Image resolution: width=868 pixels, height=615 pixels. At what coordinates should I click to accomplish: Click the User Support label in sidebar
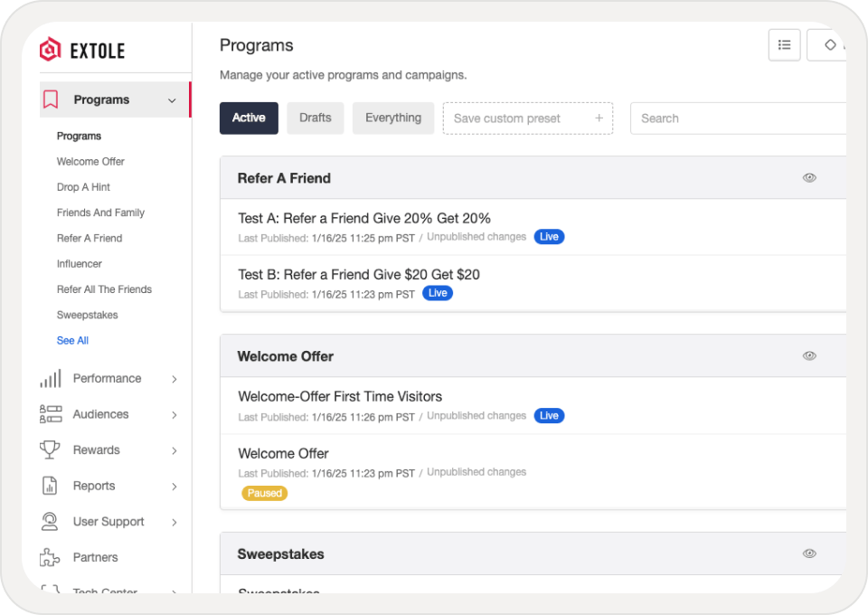point(108,522)
